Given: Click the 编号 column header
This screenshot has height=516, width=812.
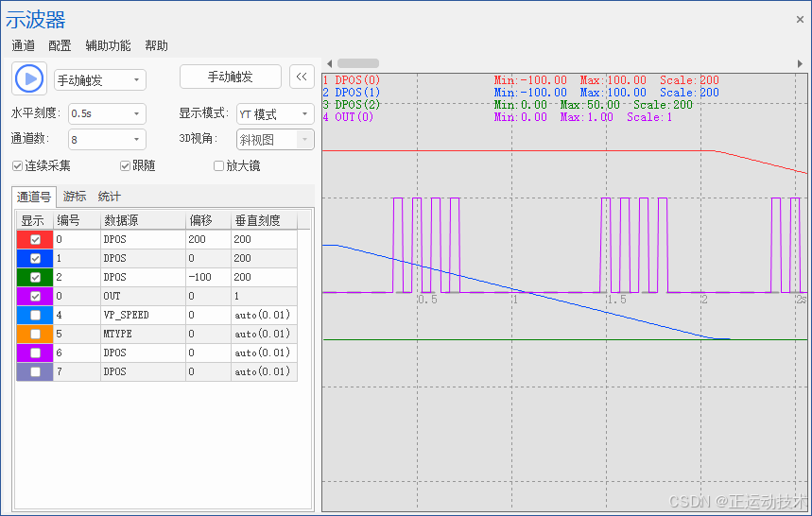Looking at the screenshot, I should point(77,220).
